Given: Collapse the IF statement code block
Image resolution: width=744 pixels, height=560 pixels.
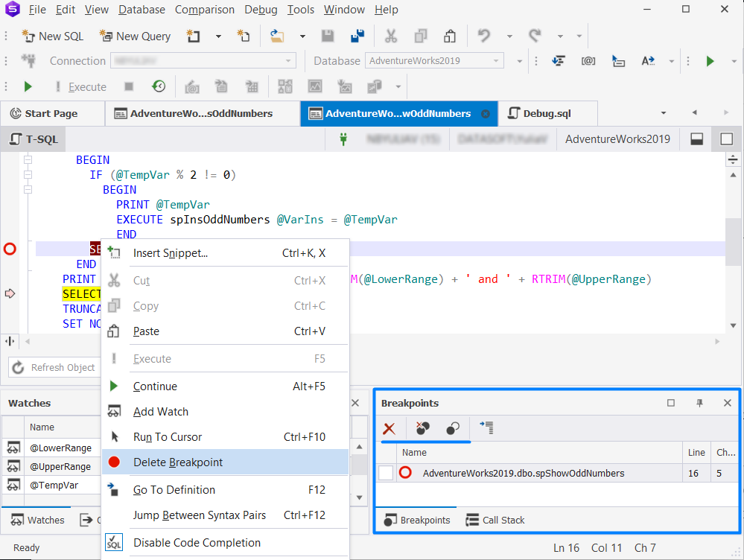Looking at the screenshot, I should coord(28,175).
